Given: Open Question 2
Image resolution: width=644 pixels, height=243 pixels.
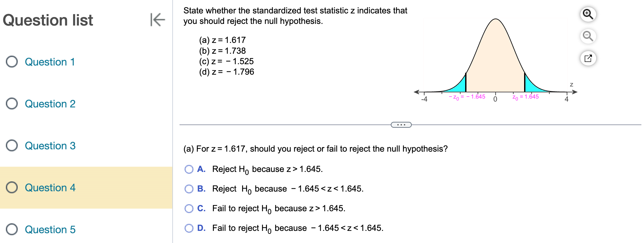Looking at the screenshot, I should 50,104.
